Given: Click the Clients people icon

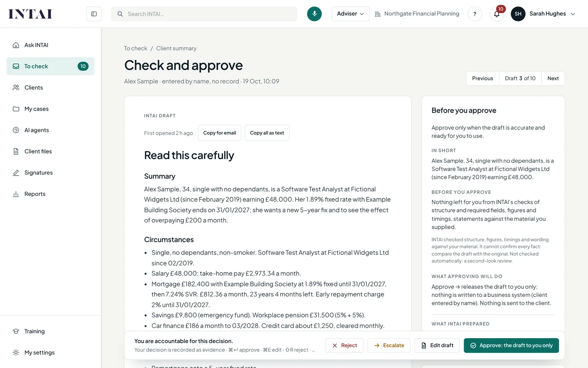Looking at the screenshot, I should (16, 87).
